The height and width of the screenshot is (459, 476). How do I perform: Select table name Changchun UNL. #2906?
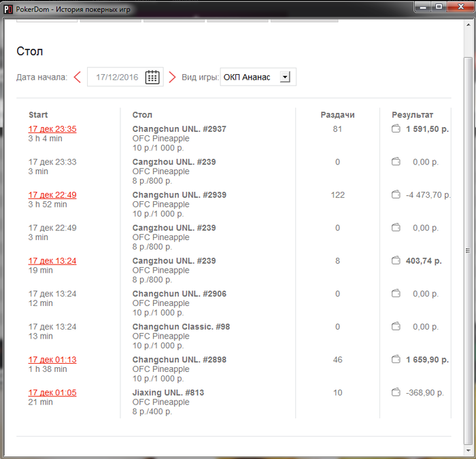(x=179, y=294)
